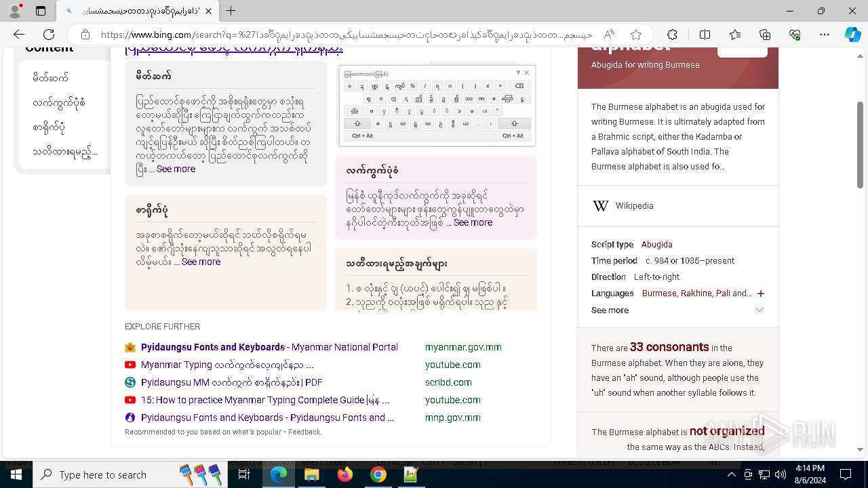Show hidden system tray icons
The width and height of the screenshot is (868, 488).
click(731, 474)
